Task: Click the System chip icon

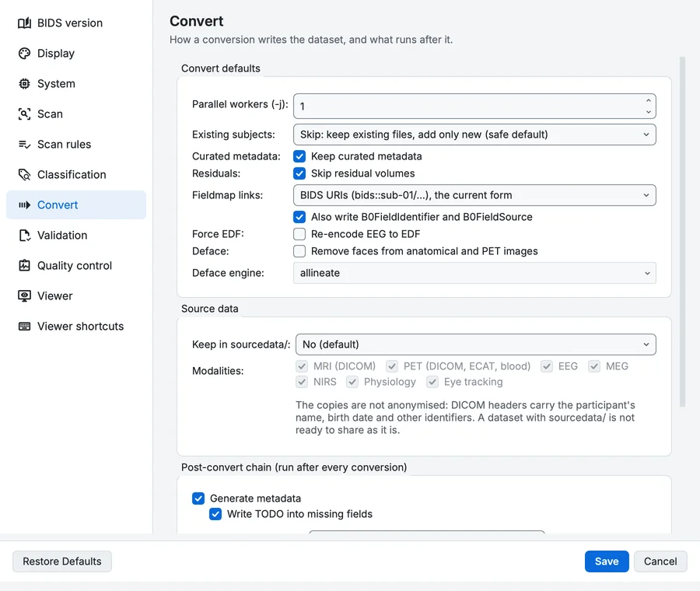Action: 25,83
